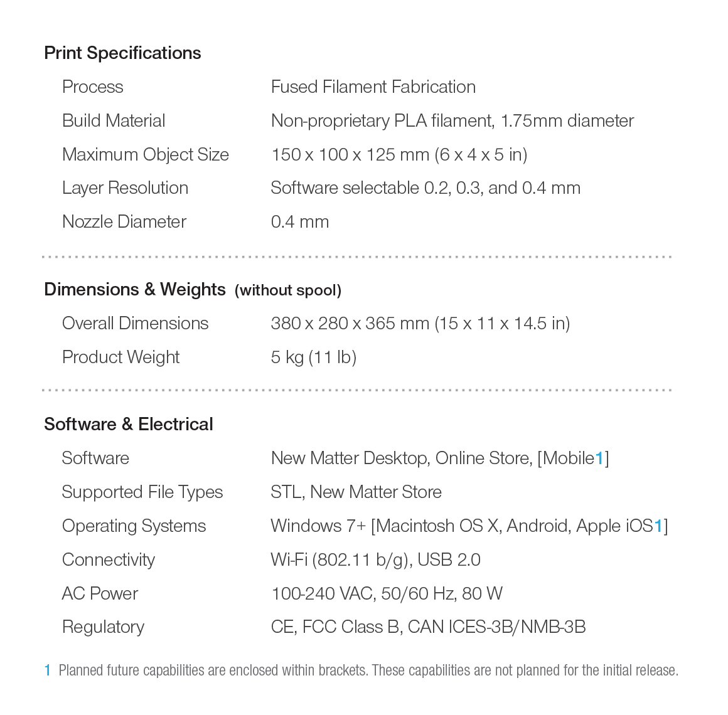Click the Maximum Object Size label

[x=145, y=155]
